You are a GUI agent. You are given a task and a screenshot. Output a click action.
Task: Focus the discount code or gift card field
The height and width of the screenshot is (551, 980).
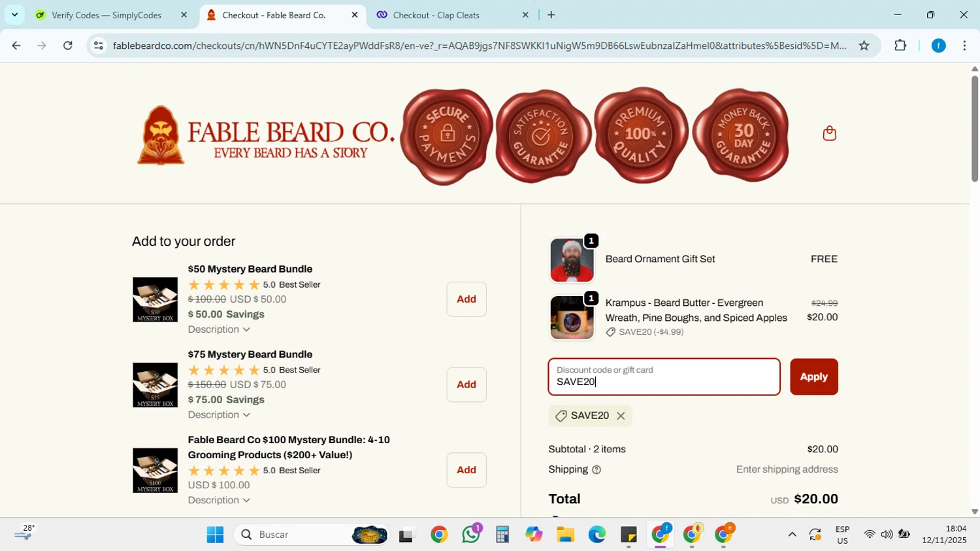[x=664, y=376]
